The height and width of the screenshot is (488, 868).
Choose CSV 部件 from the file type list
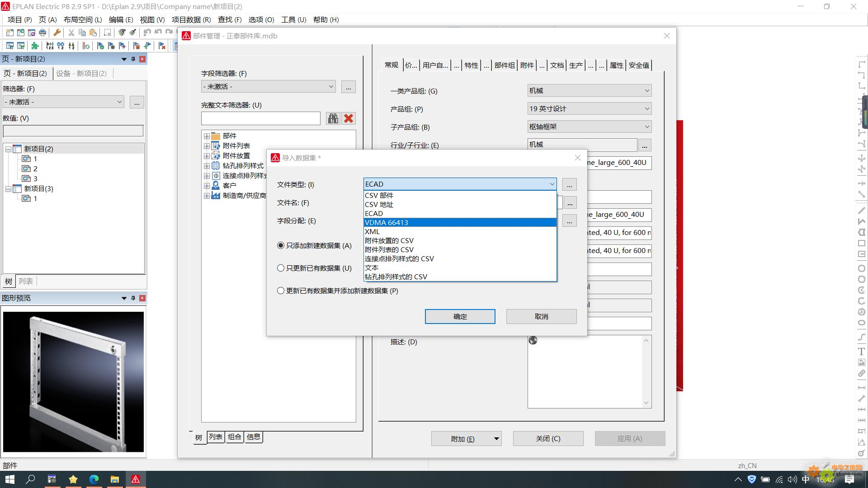click(460, 195)
